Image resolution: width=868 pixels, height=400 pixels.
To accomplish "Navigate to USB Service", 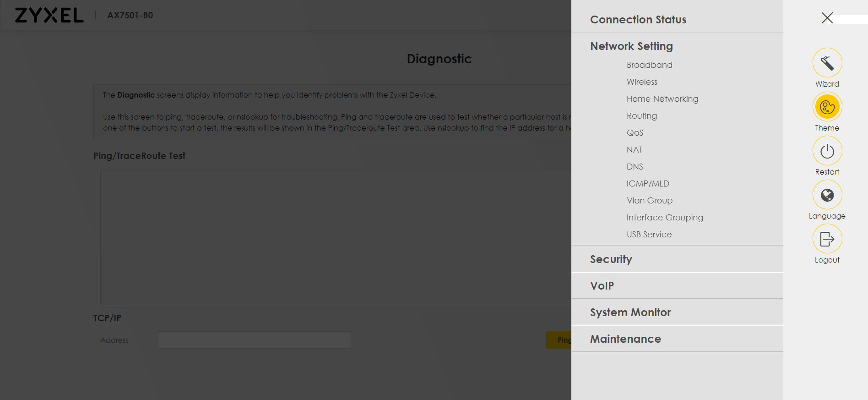I will click(x=649, y=235).
